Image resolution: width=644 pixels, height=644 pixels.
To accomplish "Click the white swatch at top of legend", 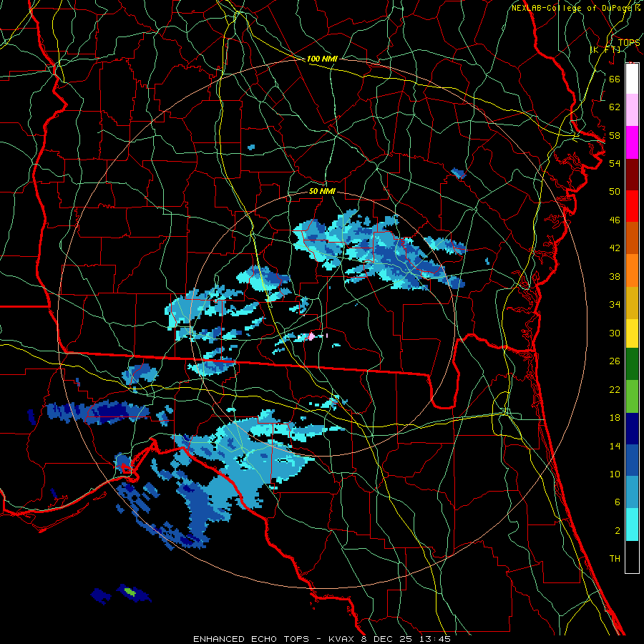I will pos(632,79).
